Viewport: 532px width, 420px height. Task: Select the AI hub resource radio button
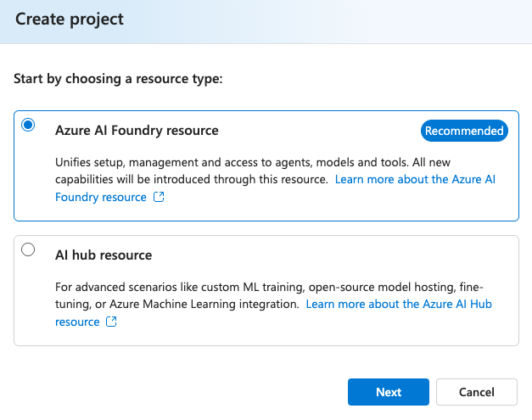(x=28, y=249)
